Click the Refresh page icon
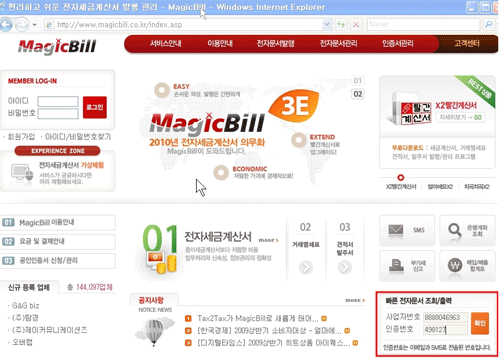Screen dimensions: 500x360 [x=341, y=24]
